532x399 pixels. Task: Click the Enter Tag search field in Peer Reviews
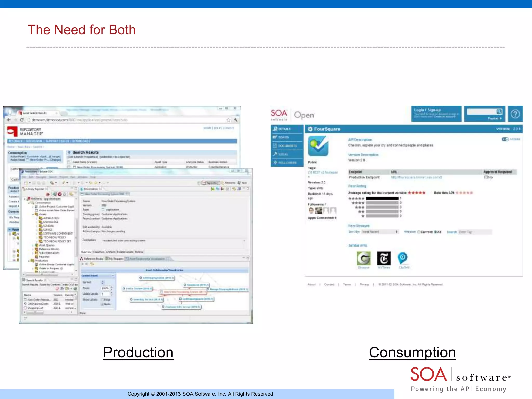[475, 232]
